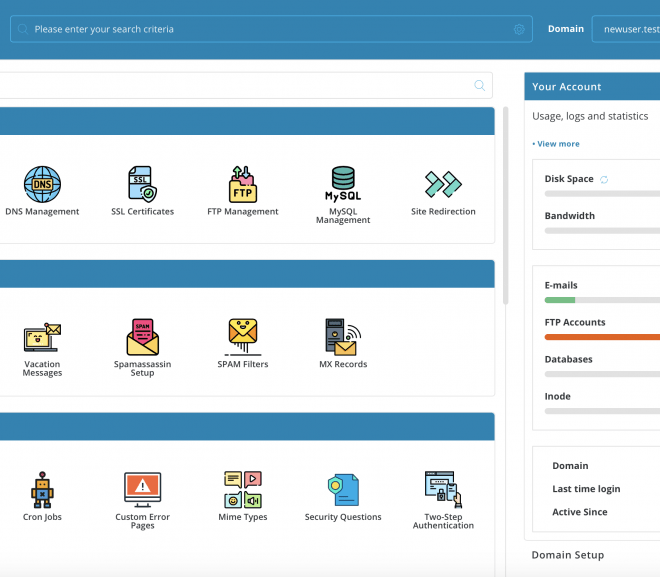Open FTP Management
660x577 pixels.
click(x=243, y=191)
